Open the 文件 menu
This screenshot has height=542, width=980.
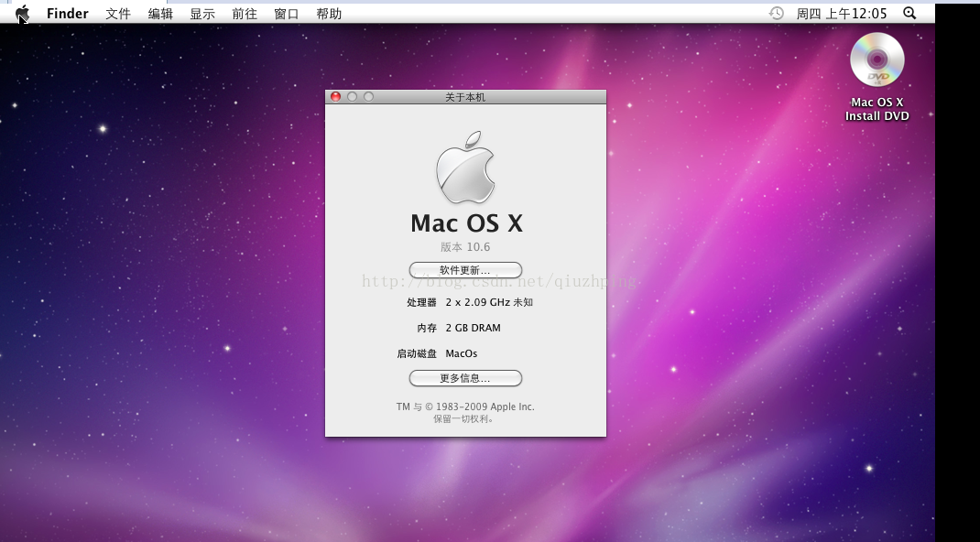click(118, 14)
